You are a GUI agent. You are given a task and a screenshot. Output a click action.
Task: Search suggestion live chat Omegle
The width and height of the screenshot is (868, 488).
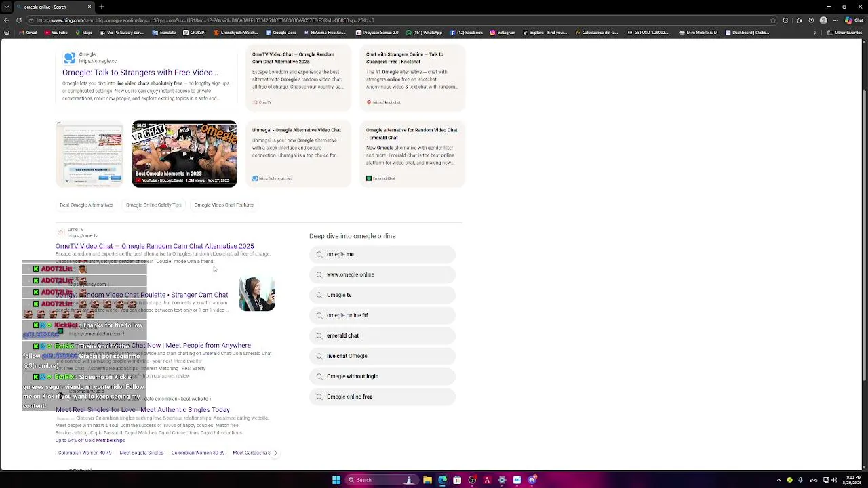[382, 356]
